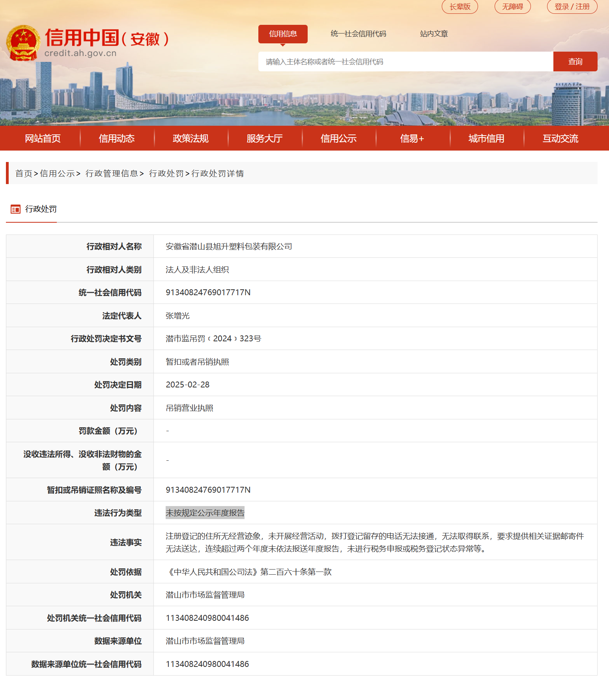The width and height of the screenshot is (609, 700).
Task: Click value 法人及非法人组织
Action: pos(197,270)
